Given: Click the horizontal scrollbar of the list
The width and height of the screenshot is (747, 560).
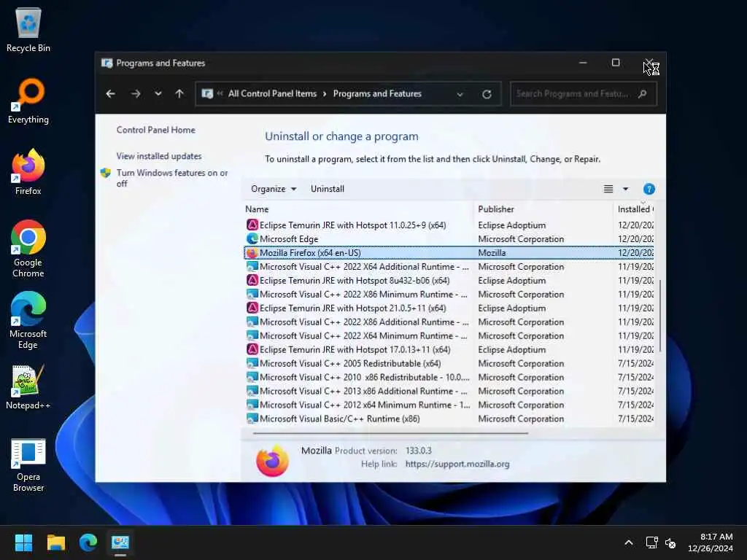Looking at the screenshot, I should (x=391, y=433).
